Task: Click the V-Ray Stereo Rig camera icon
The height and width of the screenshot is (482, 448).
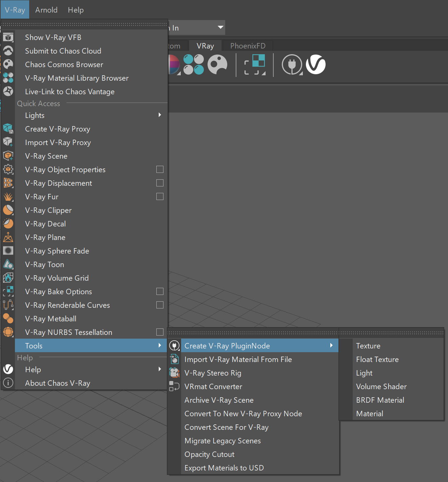Action: [174, 373]
